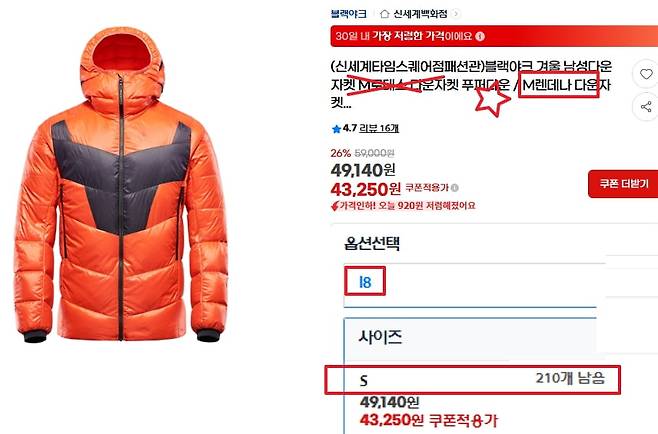The width and height of the screenshot is (658, 434).
Task: Add product to wishlist with heart icon
Action: [x=646, y=74]
